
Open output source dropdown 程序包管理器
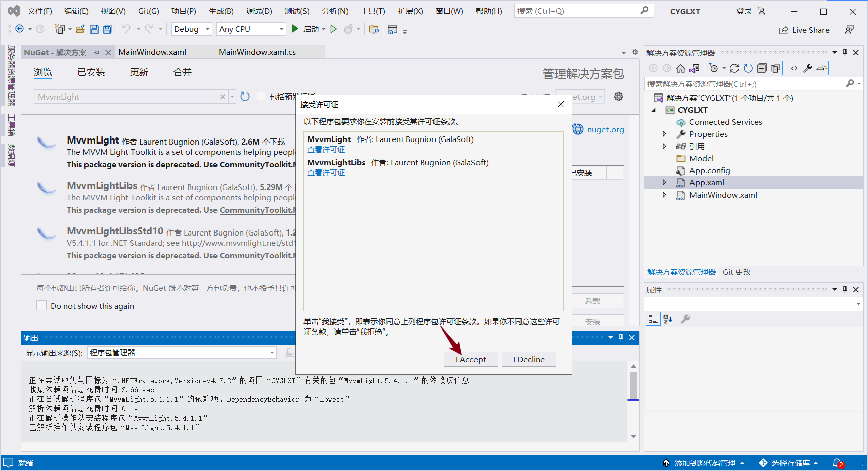(x=182, y=352)
